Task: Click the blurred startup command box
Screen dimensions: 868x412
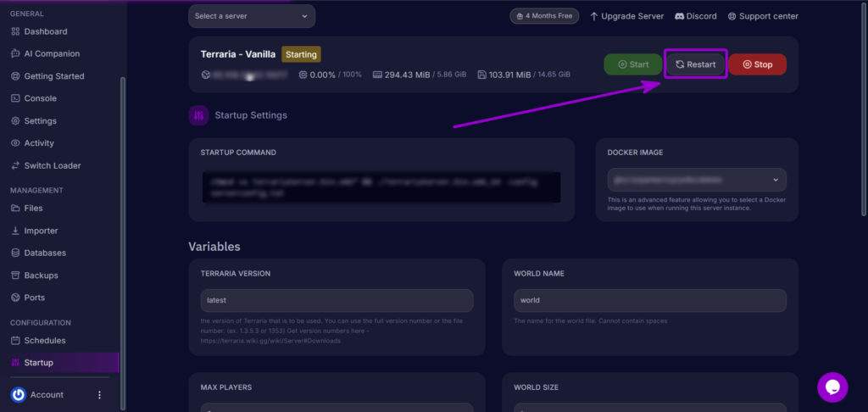Action: pos(381,187)
